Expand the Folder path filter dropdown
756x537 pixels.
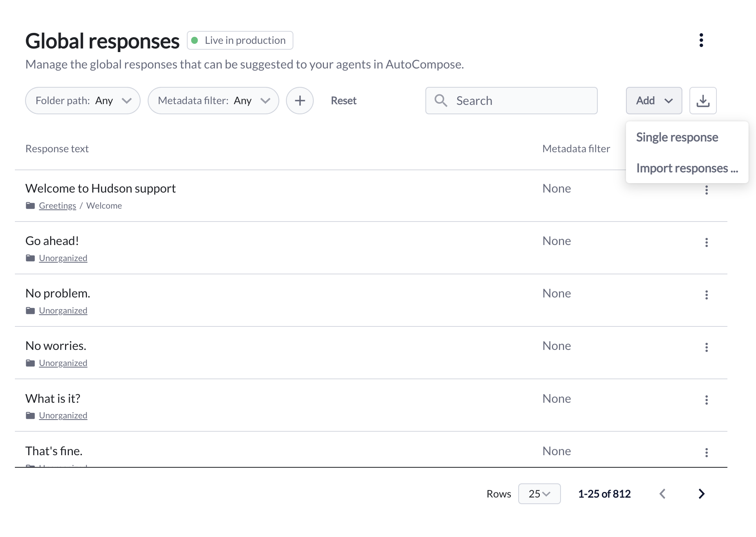click(83, 101)
